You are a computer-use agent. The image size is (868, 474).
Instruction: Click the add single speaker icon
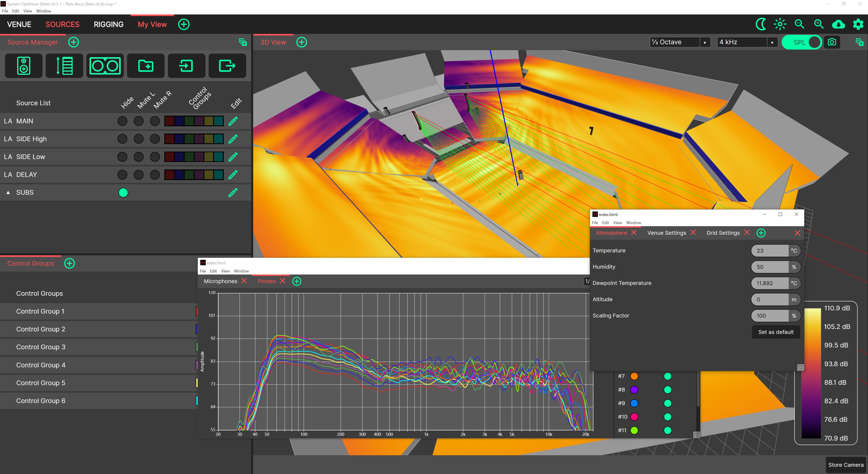(x=24, y=66)
